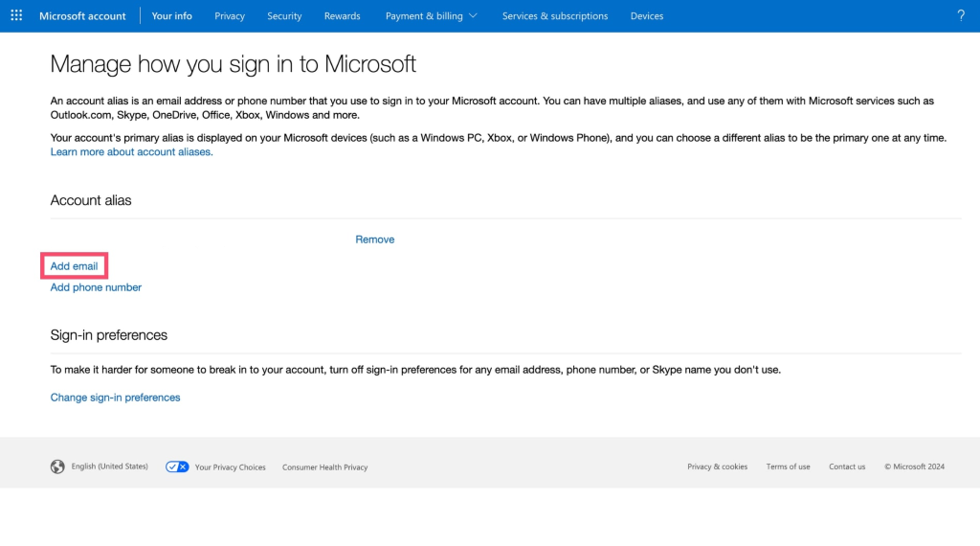Go to the Privacy tab
Viewport: 980px width, 546px height.
pos(230,15)
